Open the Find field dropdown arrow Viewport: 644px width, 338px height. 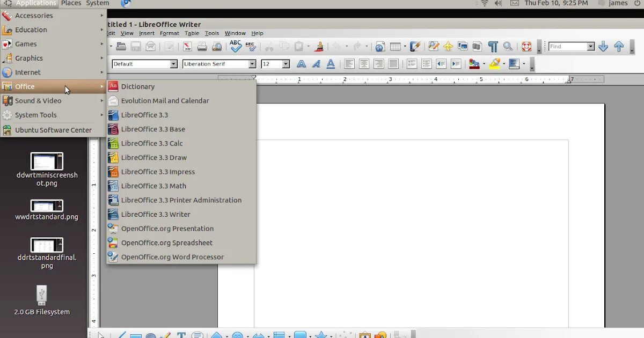coord(591,47)
